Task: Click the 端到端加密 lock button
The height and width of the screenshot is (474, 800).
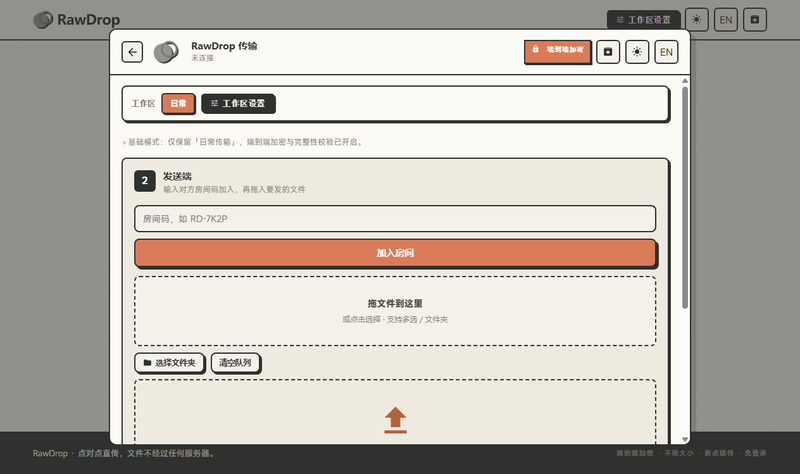Action: [558, 52]
